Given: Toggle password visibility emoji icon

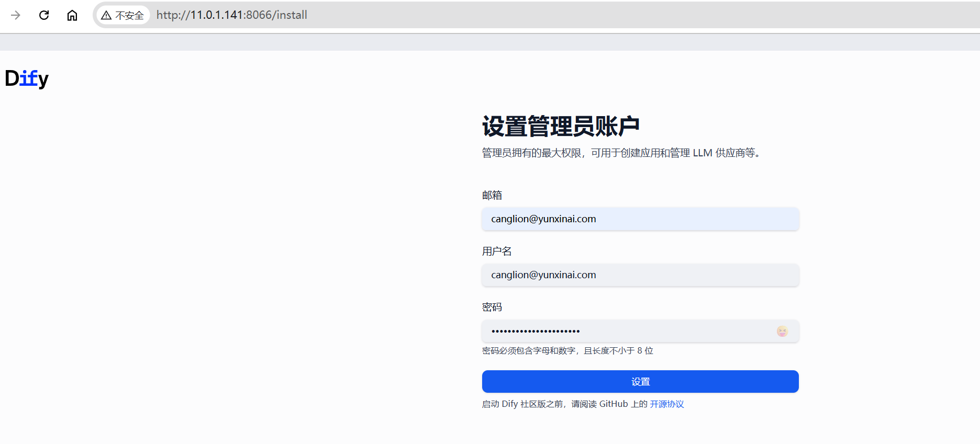Looking at the screenshot, I should (782, 331).
